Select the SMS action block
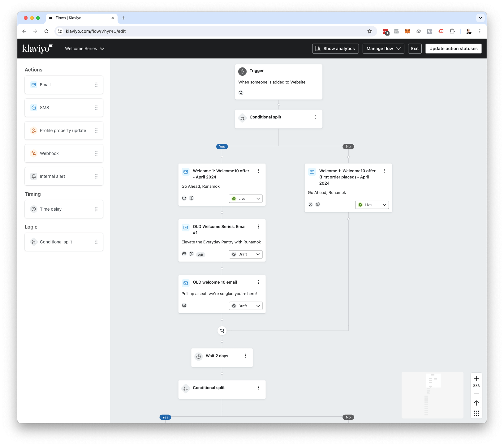 click(x=64, y=108)
